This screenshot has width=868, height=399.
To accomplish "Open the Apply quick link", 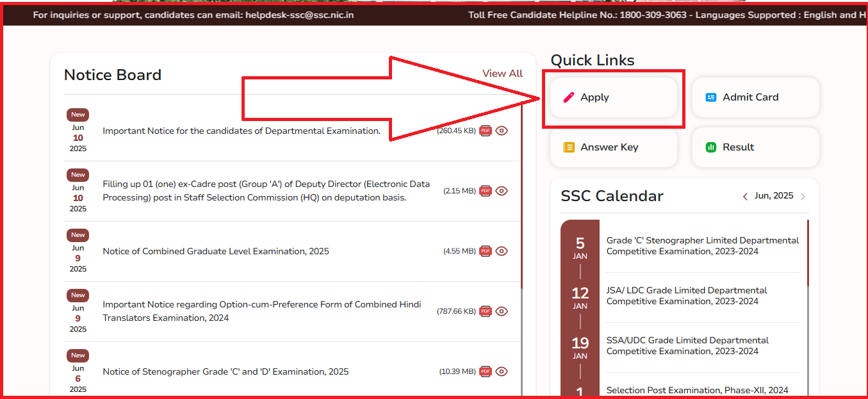I will [614, 97].
